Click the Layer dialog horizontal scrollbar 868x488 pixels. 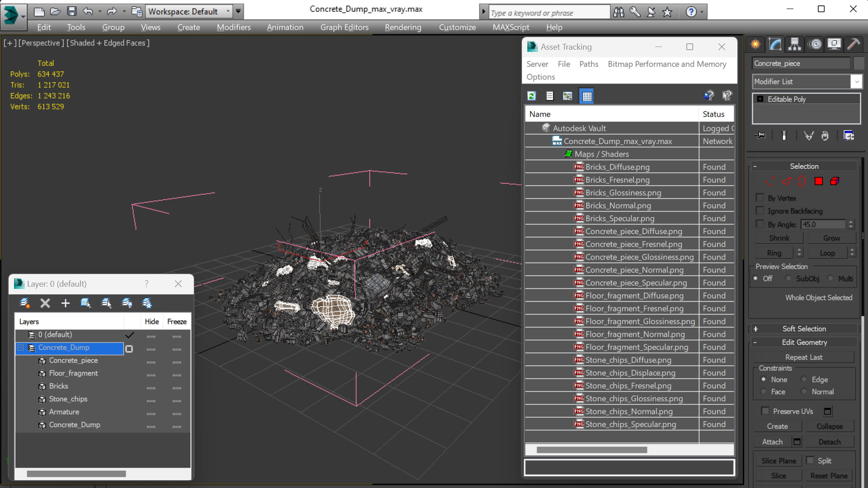[76, 474]
